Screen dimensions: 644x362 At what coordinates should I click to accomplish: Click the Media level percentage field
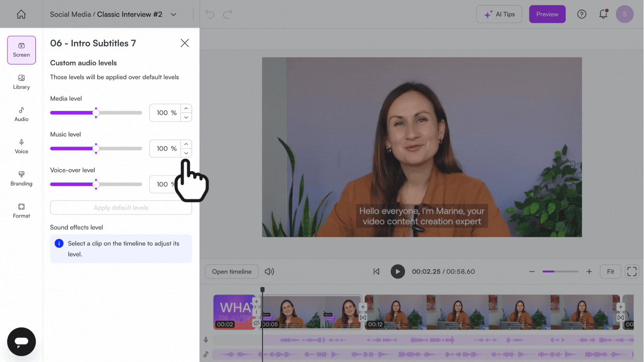click(x=165, y=113)
